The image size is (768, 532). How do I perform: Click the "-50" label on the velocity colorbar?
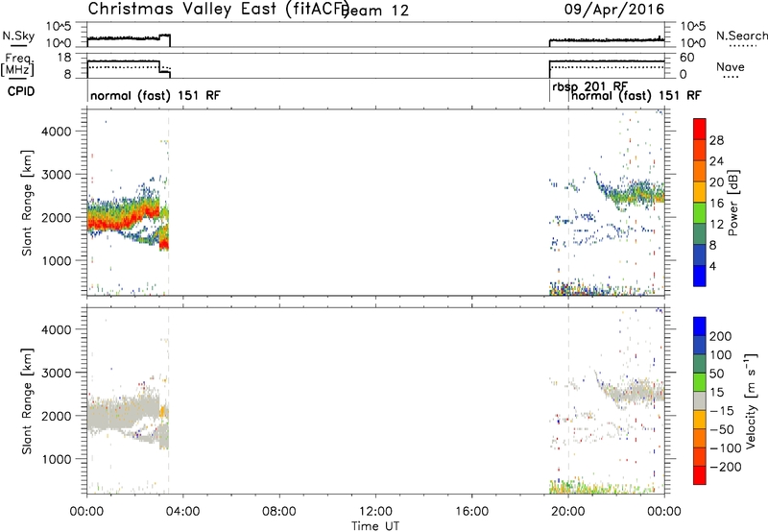(722, 430)
